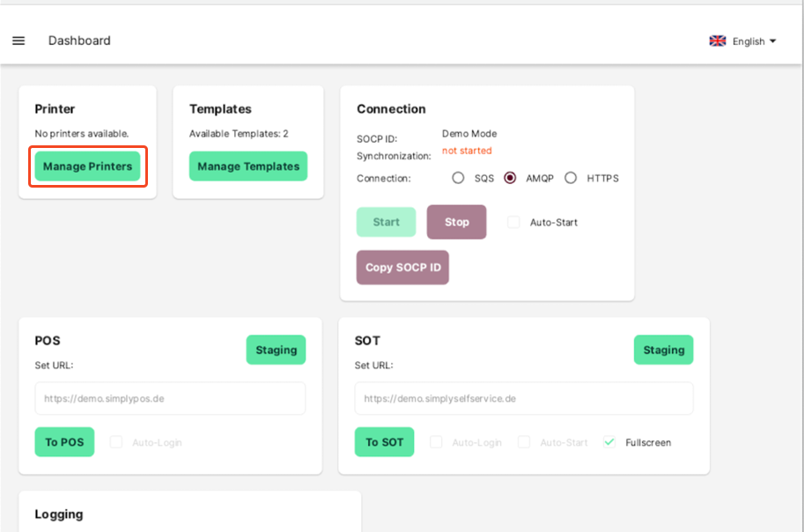The width and height of the screenshot is (804, 532).
Task: Open Manage Templates
Action: (248, 166)
